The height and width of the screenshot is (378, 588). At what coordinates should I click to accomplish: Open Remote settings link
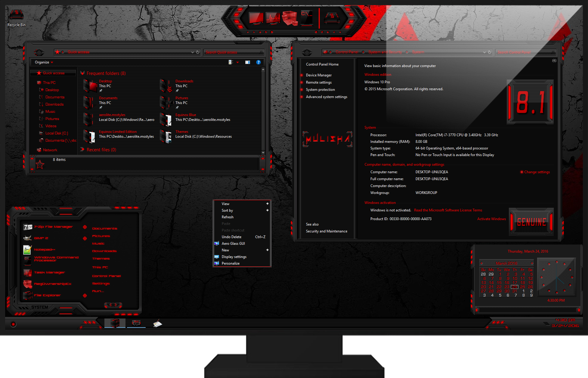319,82
